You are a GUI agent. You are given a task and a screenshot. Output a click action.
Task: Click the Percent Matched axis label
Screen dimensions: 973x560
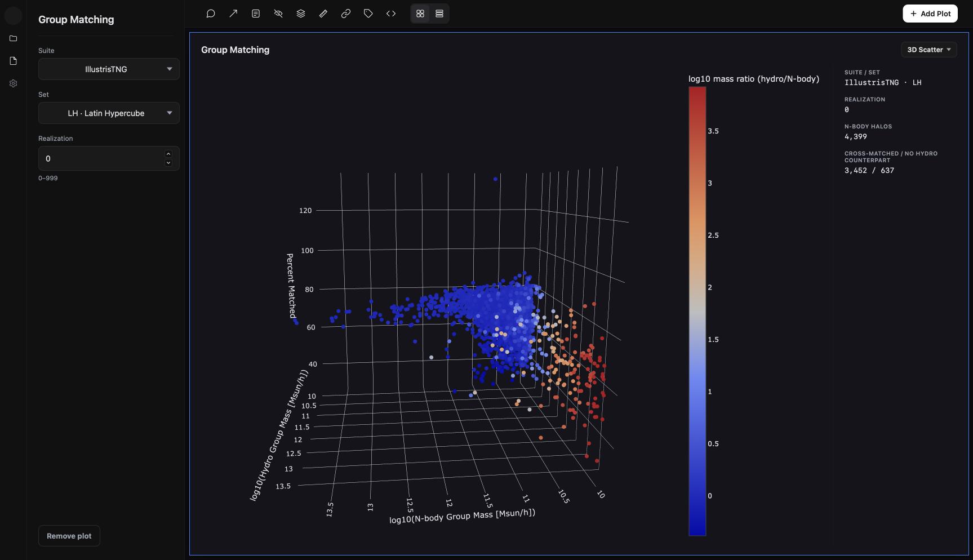291,286
